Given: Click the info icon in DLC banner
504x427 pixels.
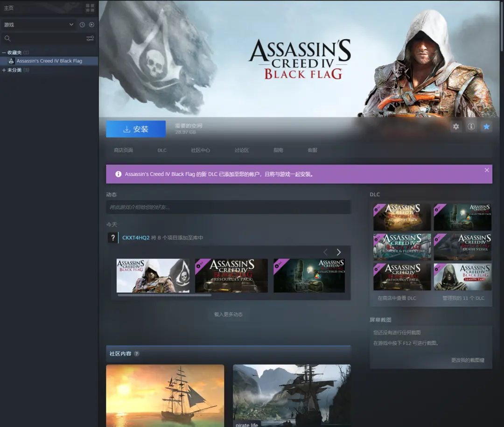Looking at the screenshot, I should (118, 174).
